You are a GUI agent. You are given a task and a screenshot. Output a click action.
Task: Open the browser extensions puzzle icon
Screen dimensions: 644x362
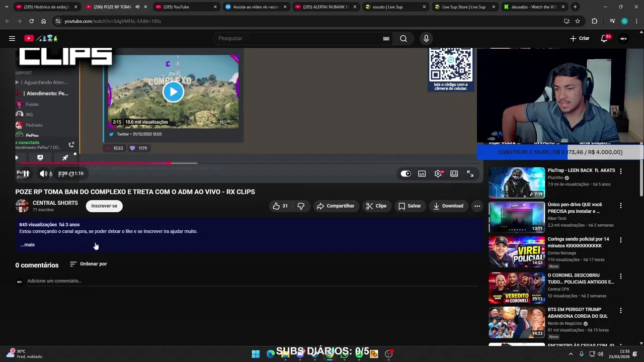point(594,21)
